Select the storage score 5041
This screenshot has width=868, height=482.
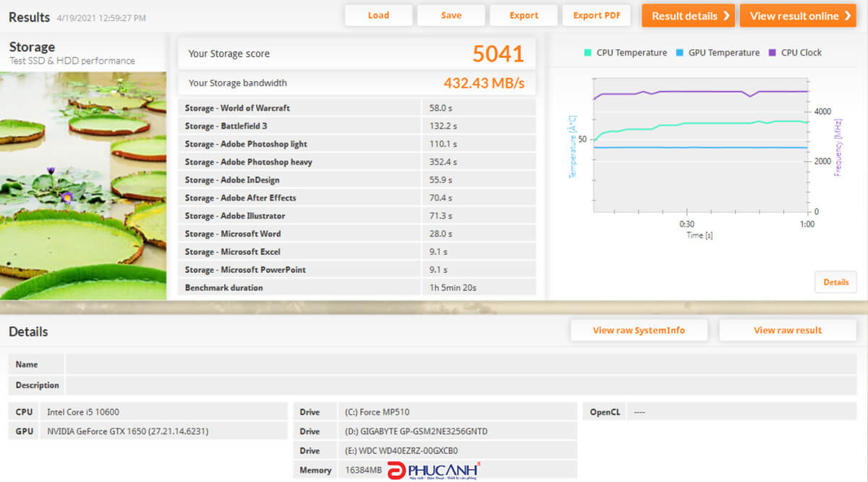click(498, 54)
